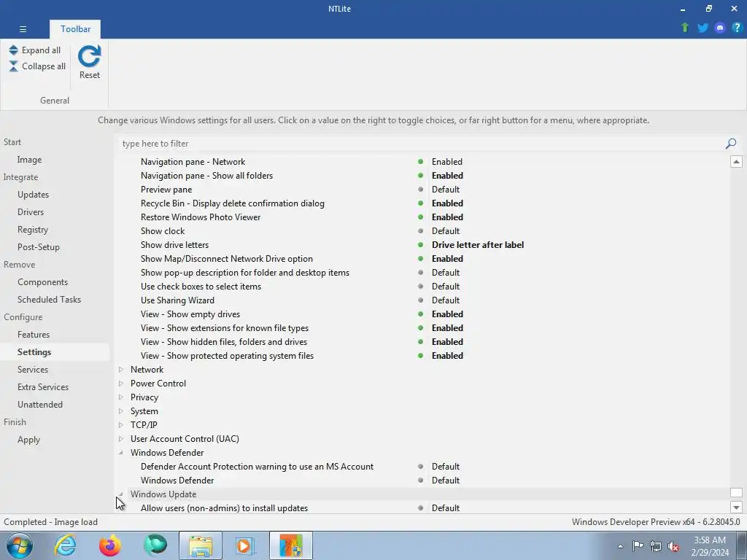Expand the Network settings group
Viewport: 747px width, 560px height.
[121, 370]
